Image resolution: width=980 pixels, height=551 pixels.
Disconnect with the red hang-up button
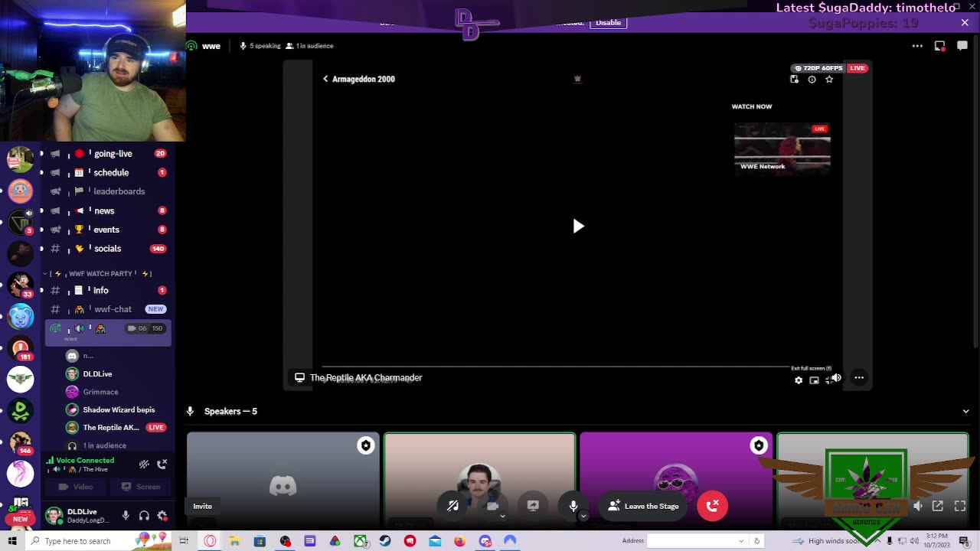tap(712, 506)
